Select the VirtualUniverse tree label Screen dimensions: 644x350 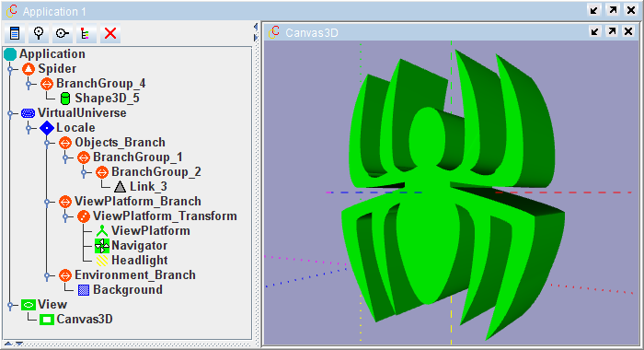(x=82, y=112)
